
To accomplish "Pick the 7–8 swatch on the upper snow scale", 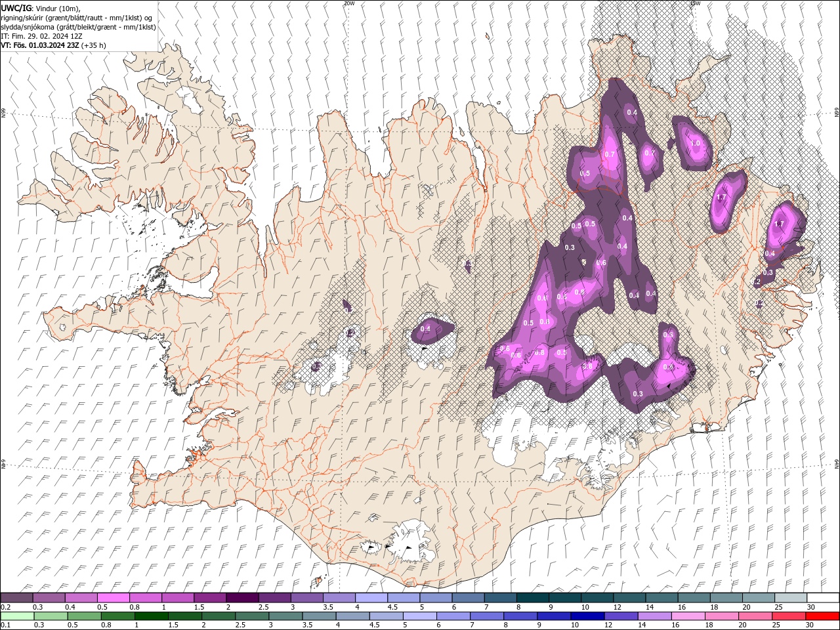I will point(501,598).
